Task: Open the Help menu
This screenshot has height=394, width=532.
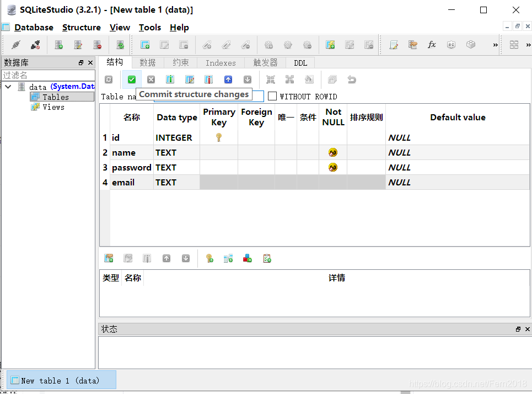Action: (x=179, y=28)
